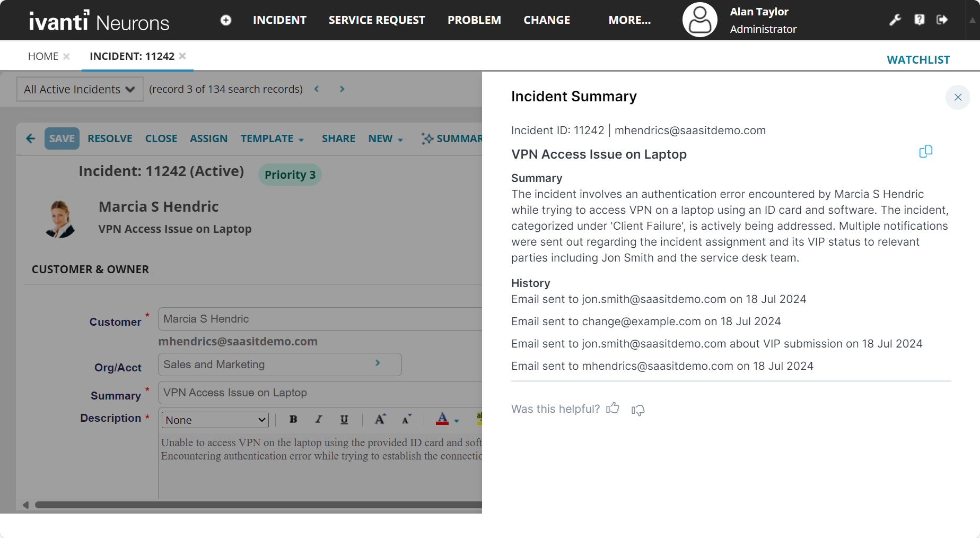Click the Incident ID: 11242 text

point(558,131)
